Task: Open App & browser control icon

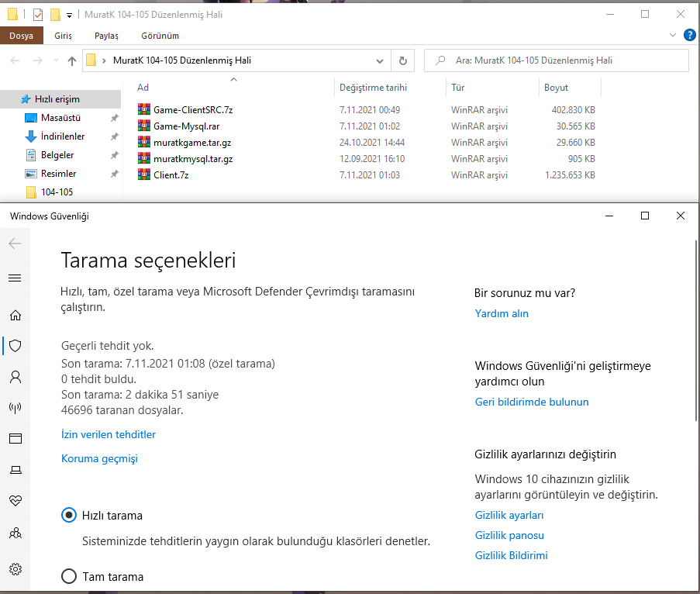Action: click(15, 439)
